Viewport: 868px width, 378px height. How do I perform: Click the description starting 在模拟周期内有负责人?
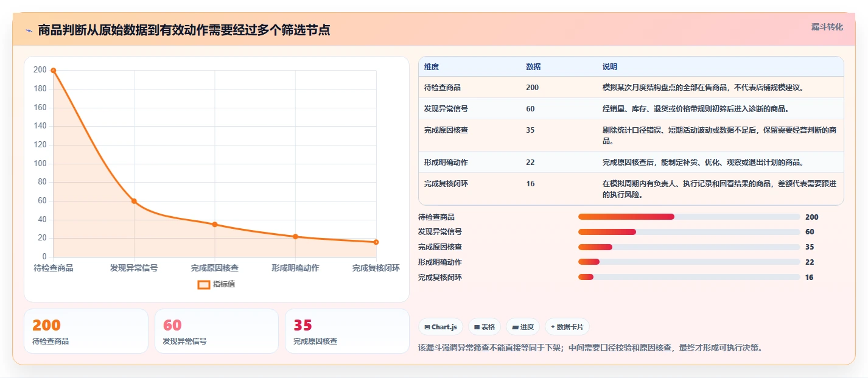click(x=719, y=189)
